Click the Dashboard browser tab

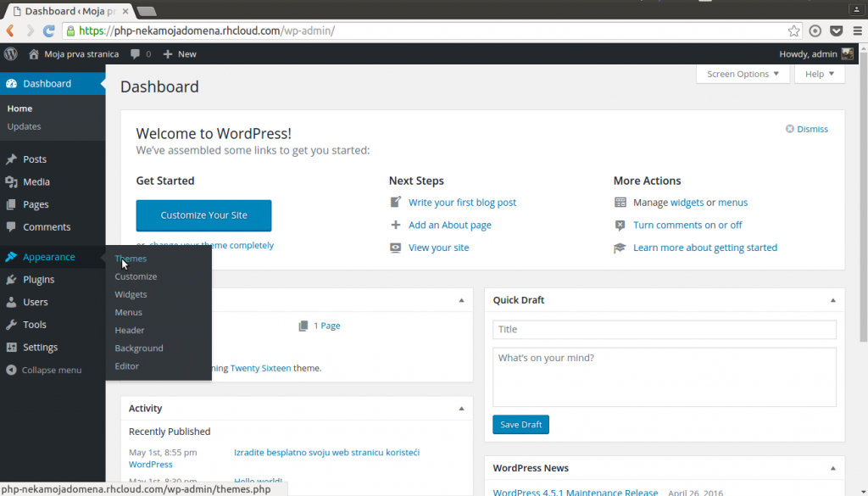tap(68, 11)
